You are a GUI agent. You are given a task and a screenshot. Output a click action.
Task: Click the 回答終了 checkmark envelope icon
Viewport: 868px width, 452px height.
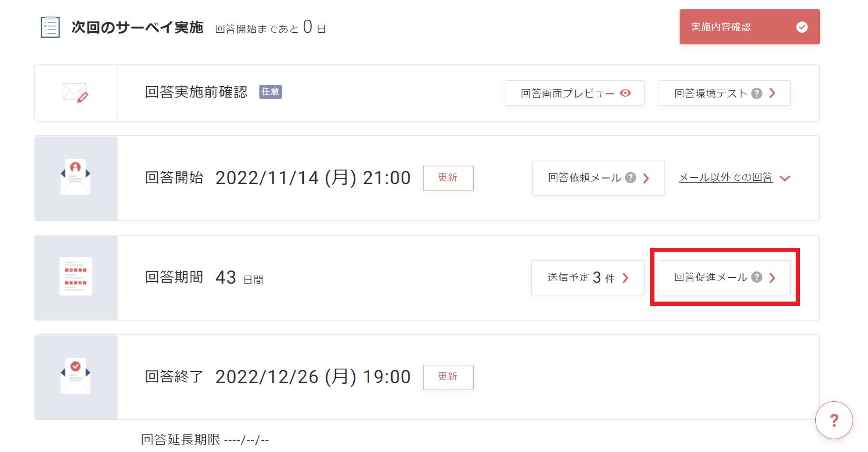[x=75, y=376]
